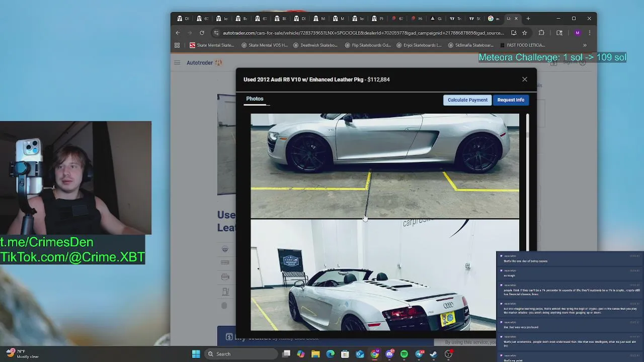
Task: Switch to the Google search tab
Action: [494, 19]
